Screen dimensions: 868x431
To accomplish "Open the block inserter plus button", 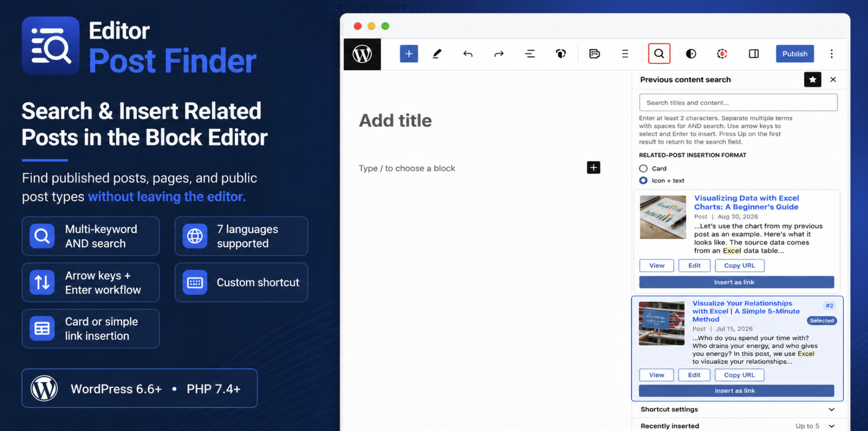I will click(x=408, y=54).
